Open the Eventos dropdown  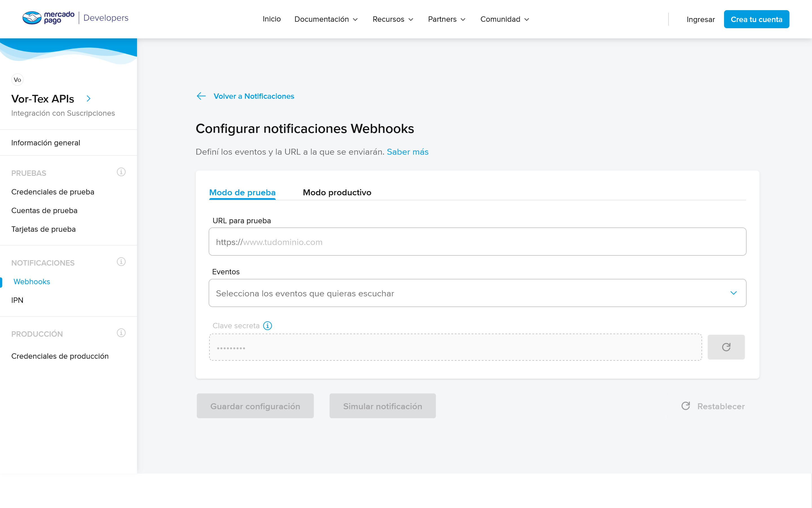pos(477,293)
